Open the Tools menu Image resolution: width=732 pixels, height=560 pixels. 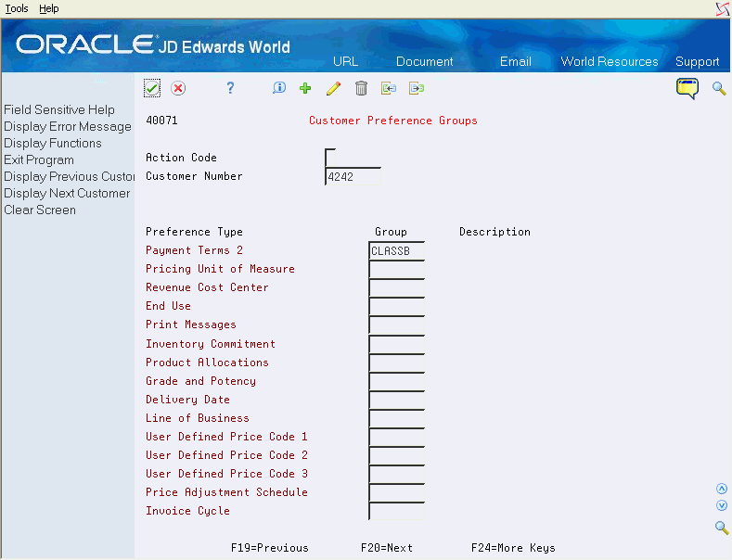tap(17, 8)
